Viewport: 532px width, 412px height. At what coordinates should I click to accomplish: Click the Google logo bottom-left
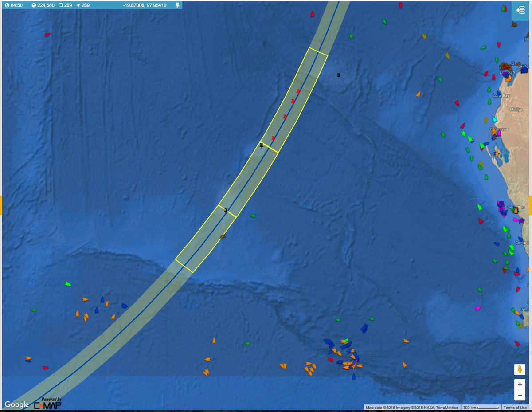(17, 404)
